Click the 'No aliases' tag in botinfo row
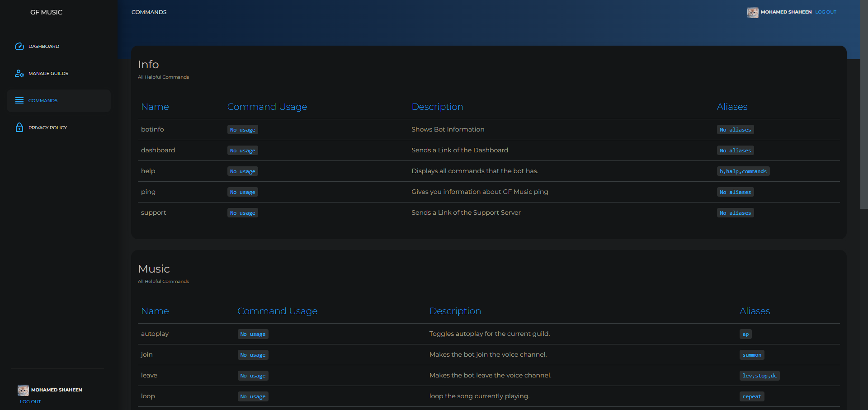The image size is (868, 410). tap(736, 130)
